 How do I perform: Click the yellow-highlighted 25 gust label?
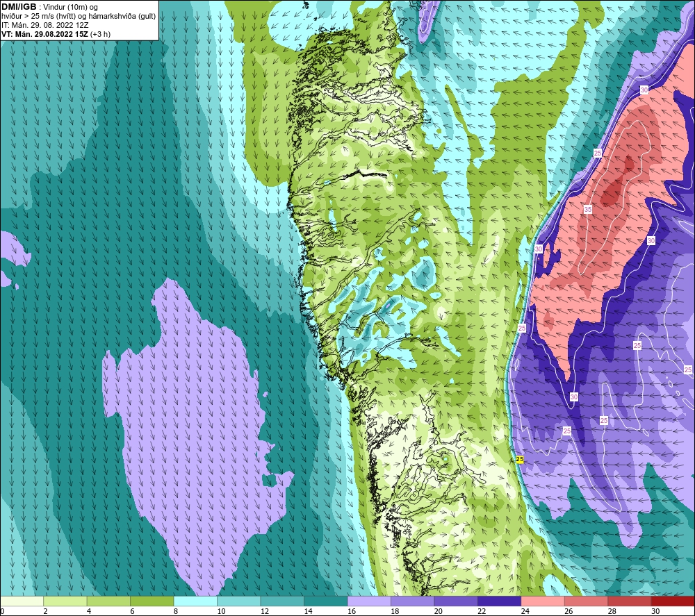(x=520, y=459)
